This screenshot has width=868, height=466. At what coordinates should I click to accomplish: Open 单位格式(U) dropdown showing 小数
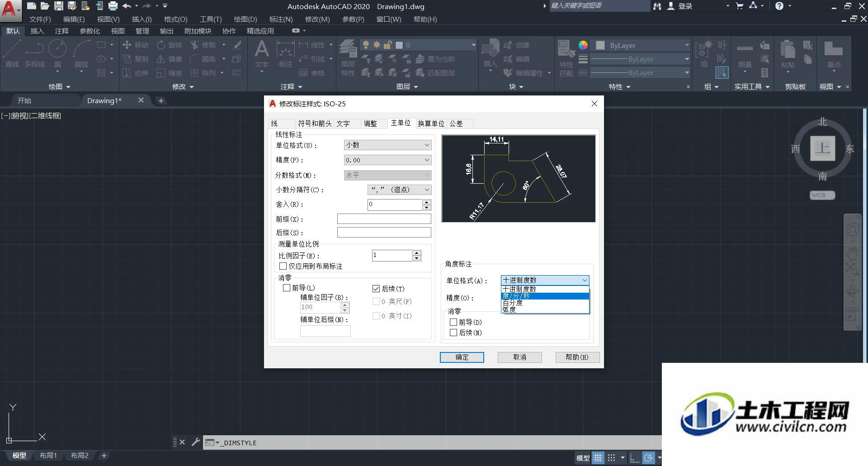pyautogui.click(x=387, y=145)
